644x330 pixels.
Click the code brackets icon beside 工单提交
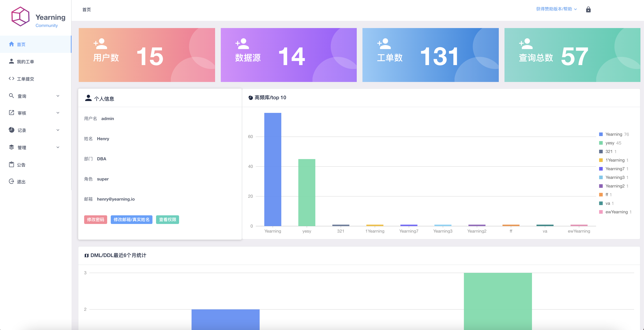coord(12,79)
